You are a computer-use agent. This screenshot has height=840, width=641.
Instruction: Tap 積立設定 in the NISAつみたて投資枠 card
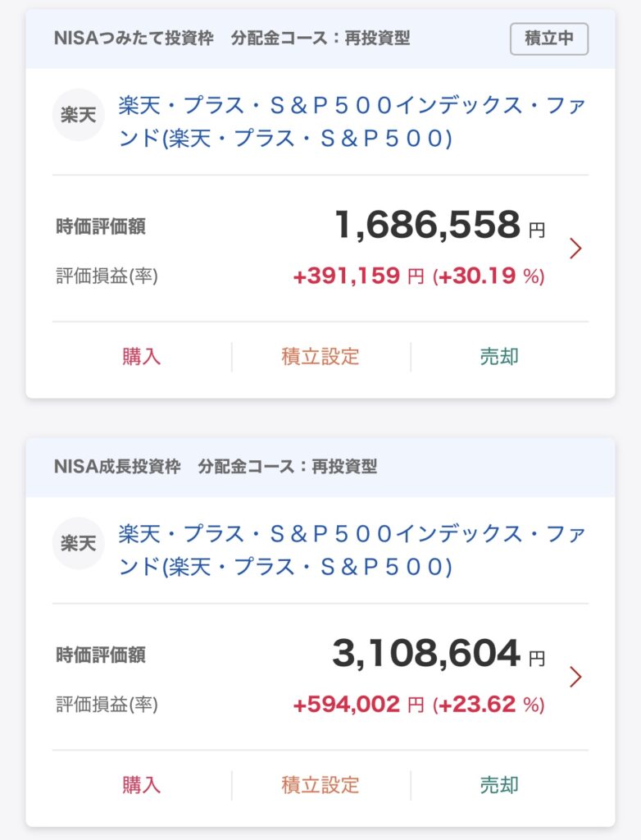320,357
